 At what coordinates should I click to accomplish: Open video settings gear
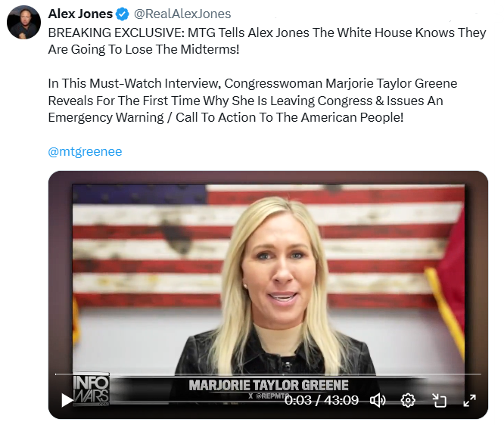tap(408, 400)
